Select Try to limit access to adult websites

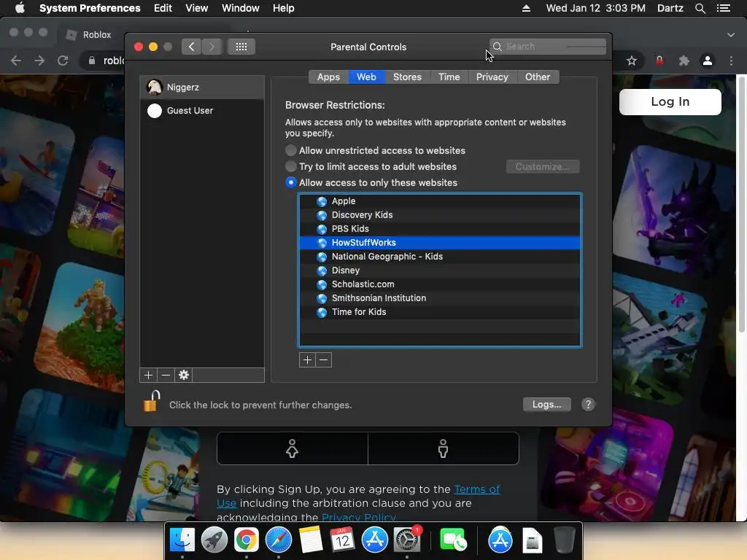pyautogui.click(x=290, y=167)
